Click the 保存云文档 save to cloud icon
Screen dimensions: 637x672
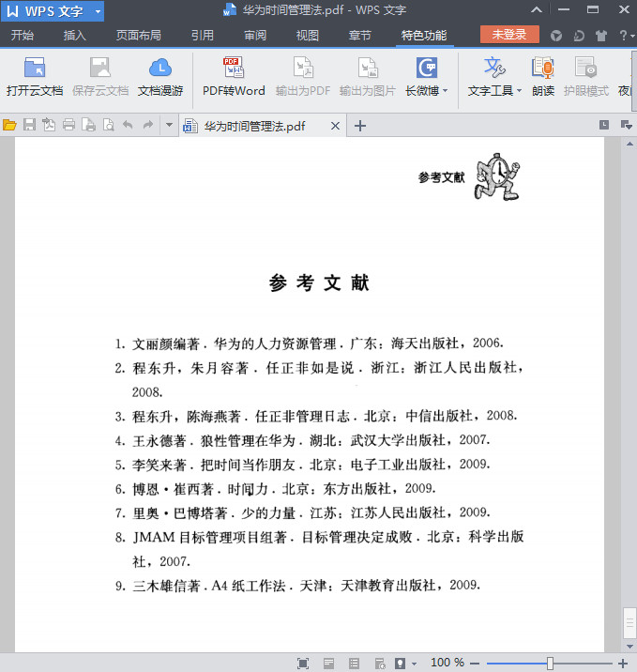100,77
